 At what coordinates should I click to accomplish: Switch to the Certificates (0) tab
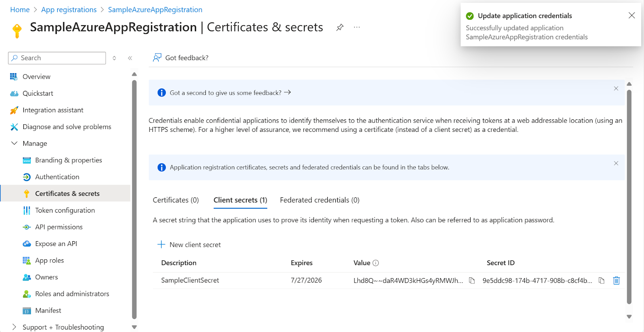176,200
